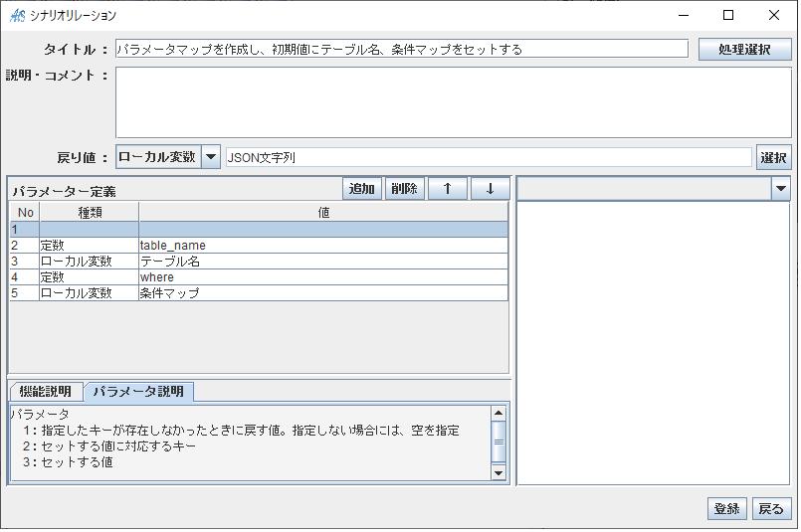This screenshot has height=532, width=801.
Task: Select parameter row 1 (empty)
Action: click(259, 230)
